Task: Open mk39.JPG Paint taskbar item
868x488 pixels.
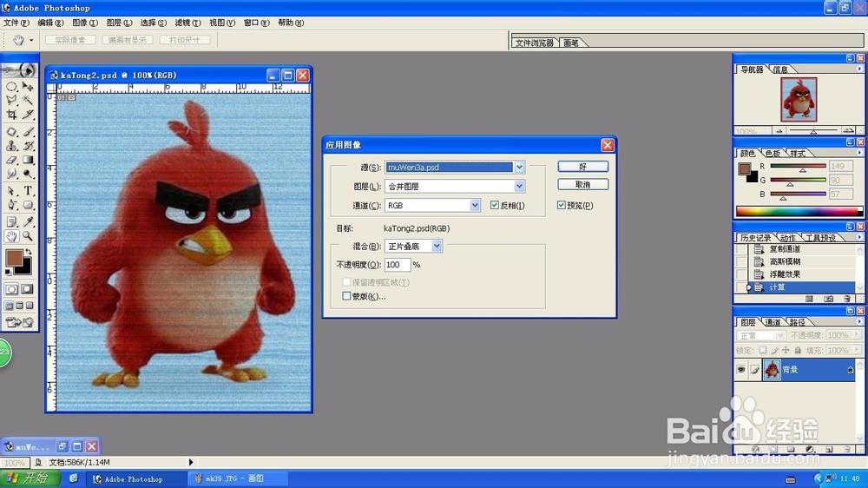Action: (x=238, y=478)
